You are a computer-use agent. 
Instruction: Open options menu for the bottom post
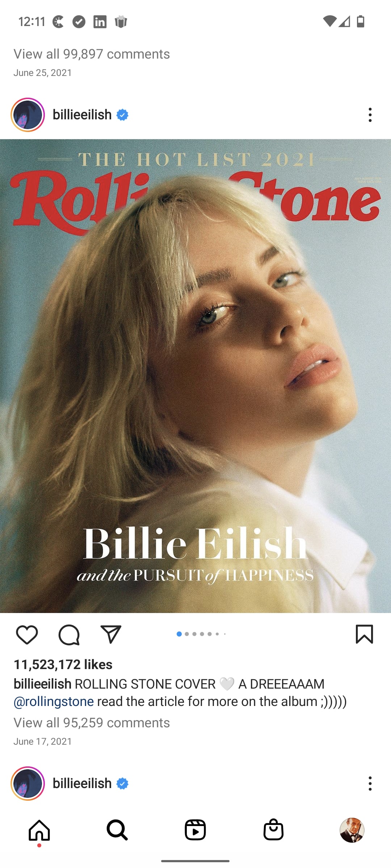(x=370, y=783)
